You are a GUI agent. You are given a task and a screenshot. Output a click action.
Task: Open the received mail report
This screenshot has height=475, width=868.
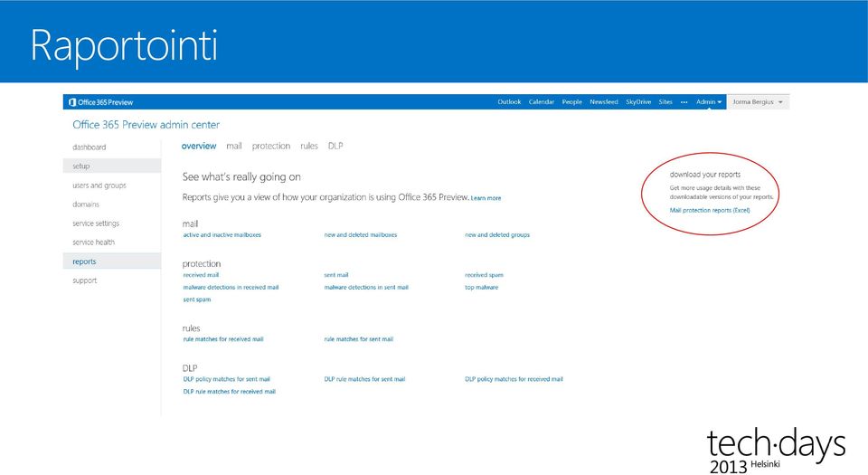point(201,275)
